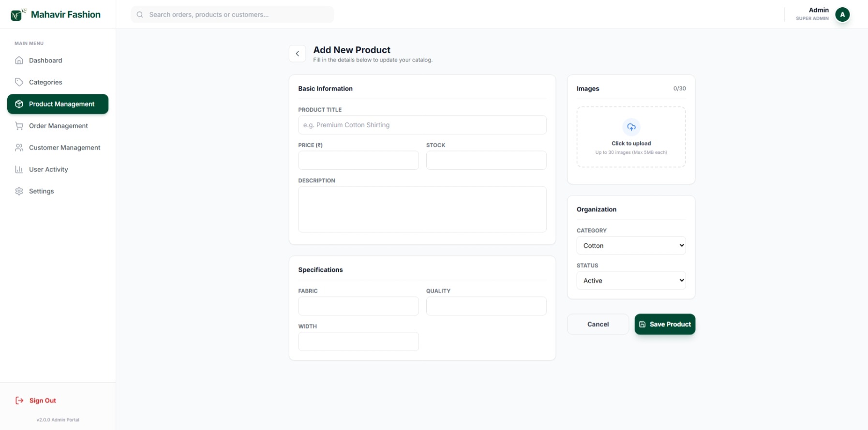Click the Categories tag icon
The image size is (868, 430).
click(x=19, y=82)
